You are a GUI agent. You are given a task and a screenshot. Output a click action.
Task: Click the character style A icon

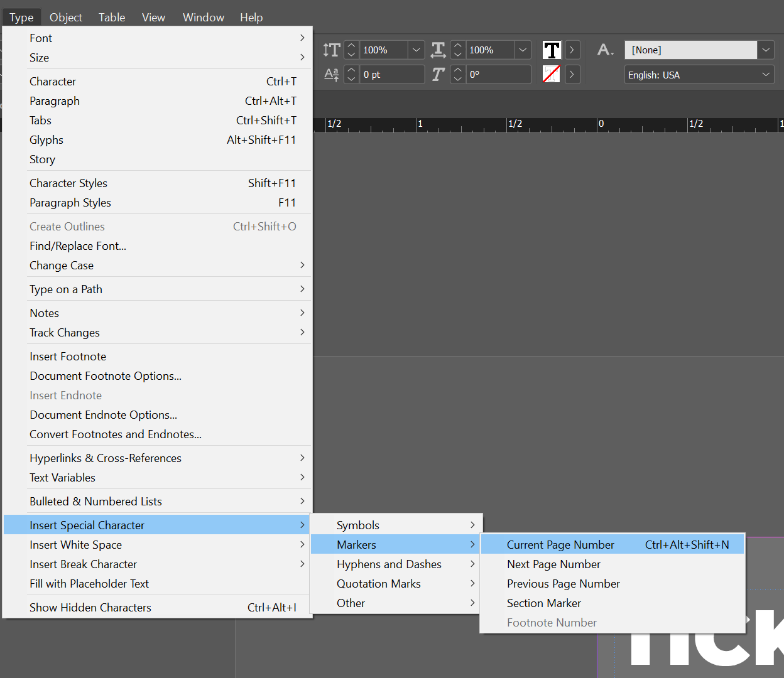pos(605,50)
